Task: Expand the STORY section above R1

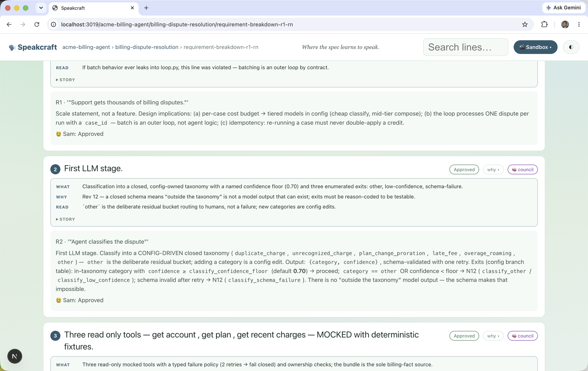Action: click(x=66, y=80)
